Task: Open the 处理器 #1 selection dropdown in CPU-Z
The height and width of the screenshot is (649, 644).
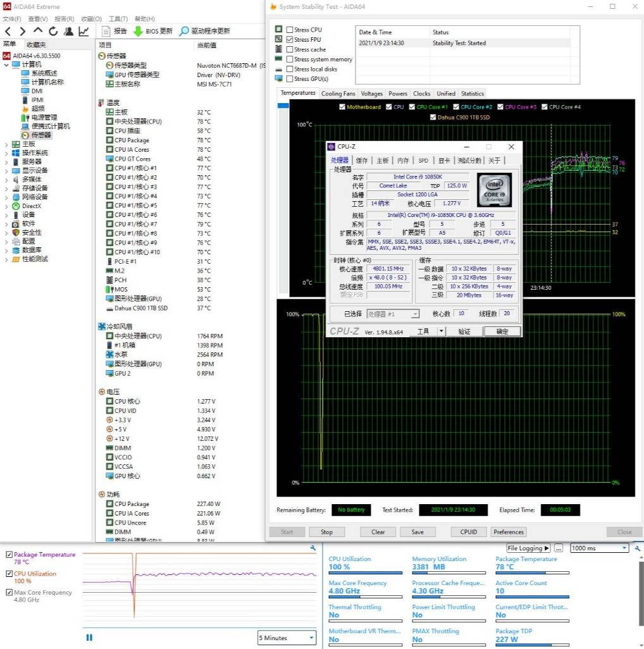Action: [393, 314]
